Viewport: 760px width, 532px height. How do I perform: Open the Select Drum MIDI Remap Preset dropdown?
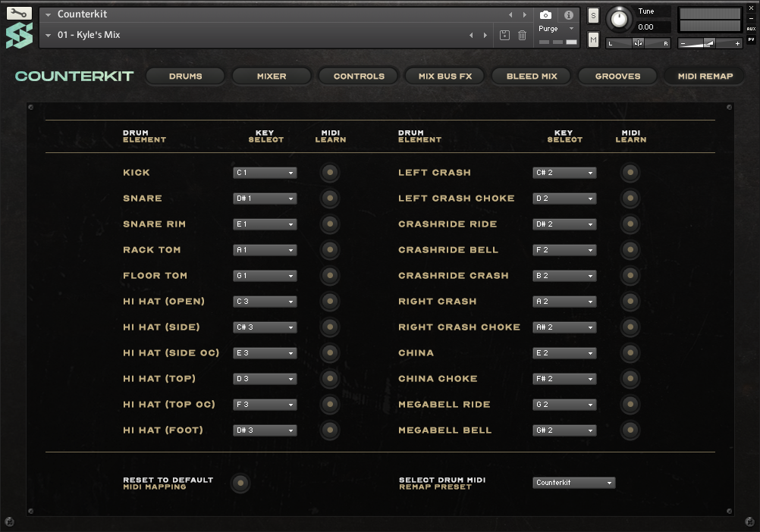click(x=573, y=482)
